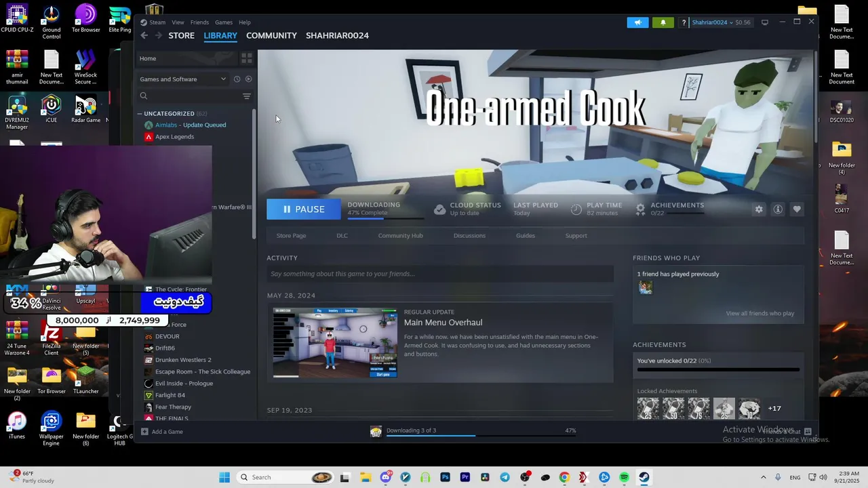Switch to Big Picture mode via the monitor icon
The height and width of the screenshot is (488, 868).
[765, 22]
